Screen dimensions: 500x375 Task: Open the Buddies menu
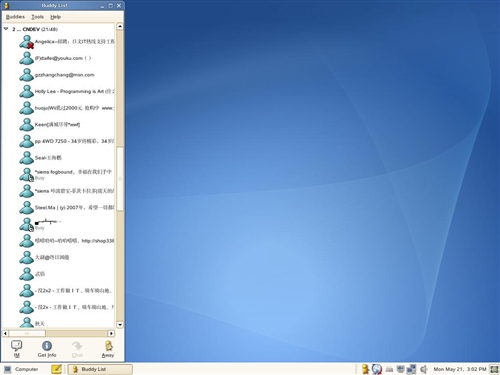click(15, 17)
